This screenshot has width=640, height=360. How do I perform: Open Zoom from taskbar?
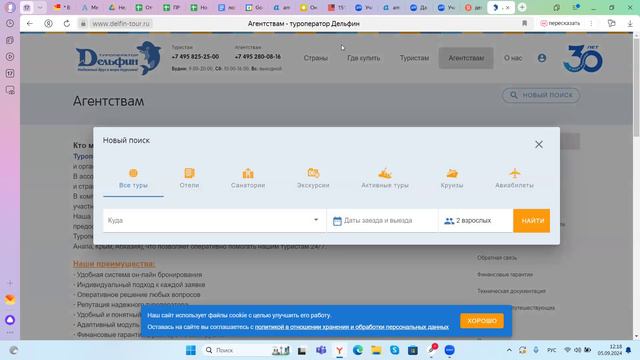(449, 350)
